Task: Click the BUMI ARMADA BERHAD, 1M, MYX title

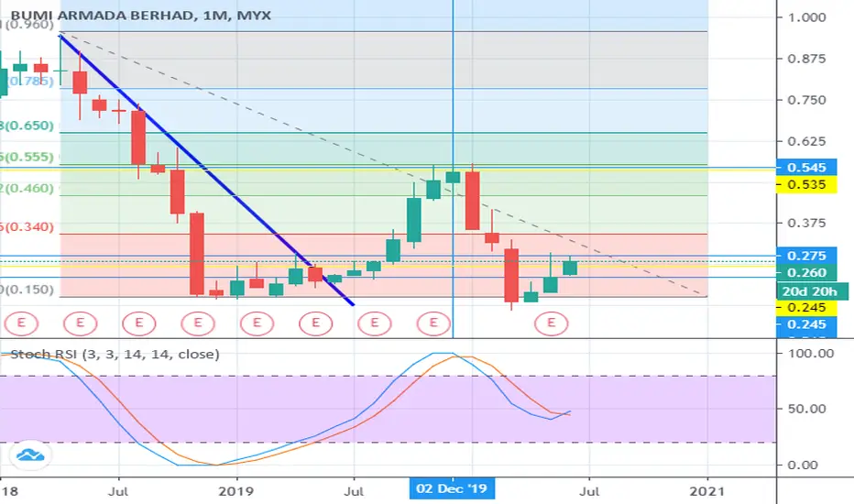Action: [140, 15]
